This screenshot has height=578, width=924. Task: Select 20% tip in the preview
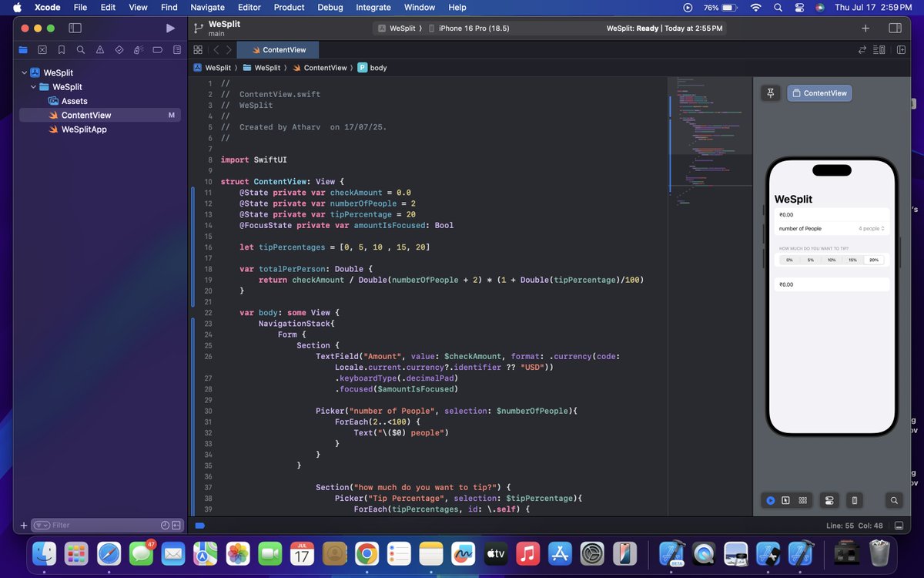coord(874,260)
